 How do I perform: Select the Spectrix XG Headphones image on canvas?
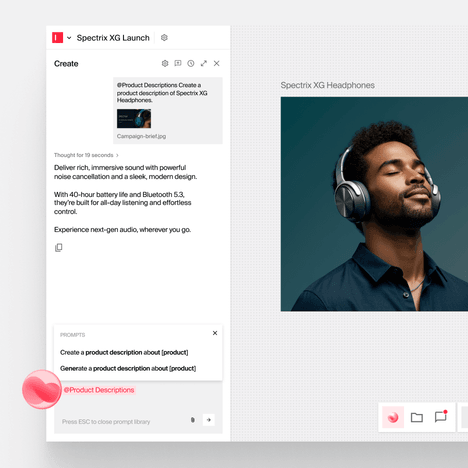[374, 204]
